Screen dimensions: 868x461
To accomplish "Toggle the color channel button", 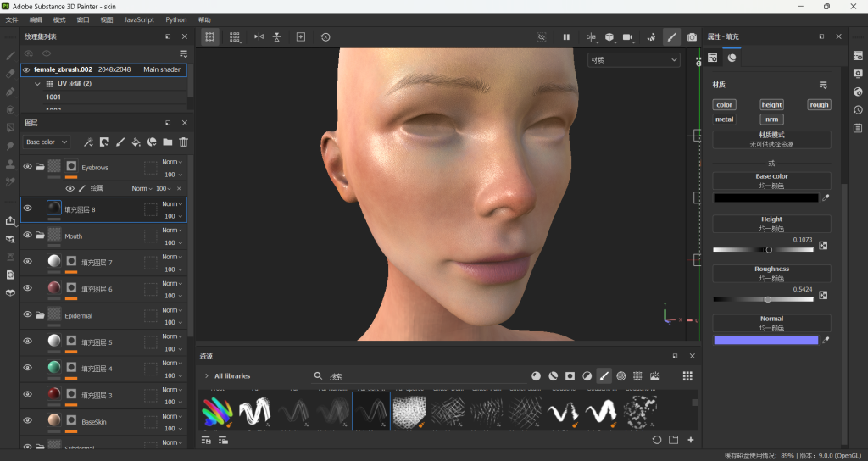I will point(724,104).
